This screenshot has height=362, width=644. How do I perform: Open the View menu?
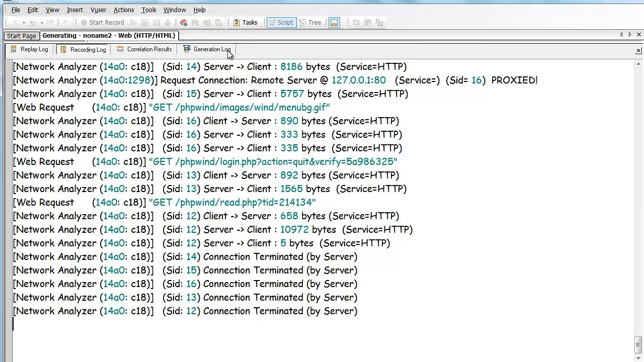point(52,10)
